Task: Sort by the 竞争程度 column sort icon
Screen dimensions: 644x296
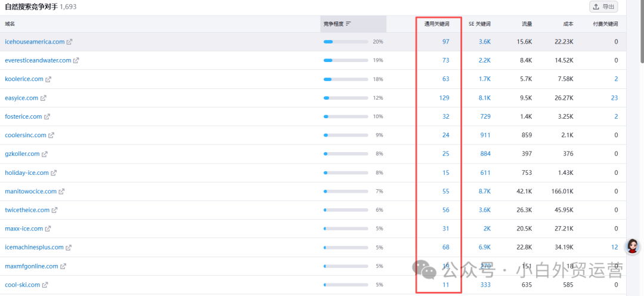Action: click(348, 24)
